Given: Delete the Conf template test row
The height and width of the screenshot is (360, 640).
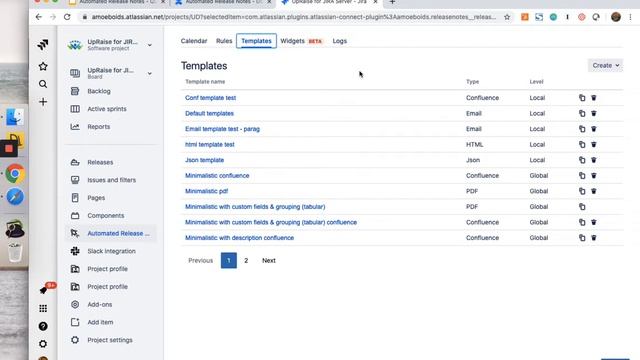Looking at the screenshot, I should pos(594,98).
